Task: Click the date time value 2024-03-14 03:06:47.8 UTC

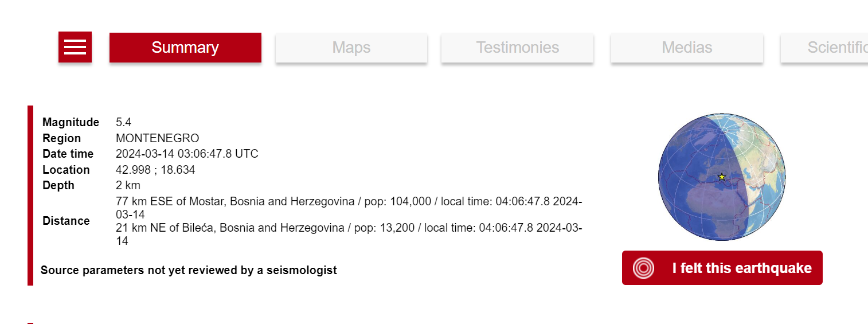Action: coord(187,154)
